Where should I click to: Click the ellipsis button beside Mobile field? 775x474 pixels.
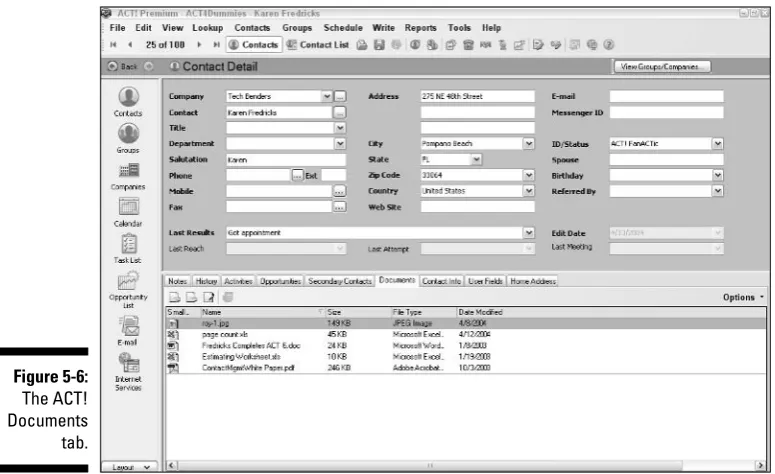coord(340,191)
